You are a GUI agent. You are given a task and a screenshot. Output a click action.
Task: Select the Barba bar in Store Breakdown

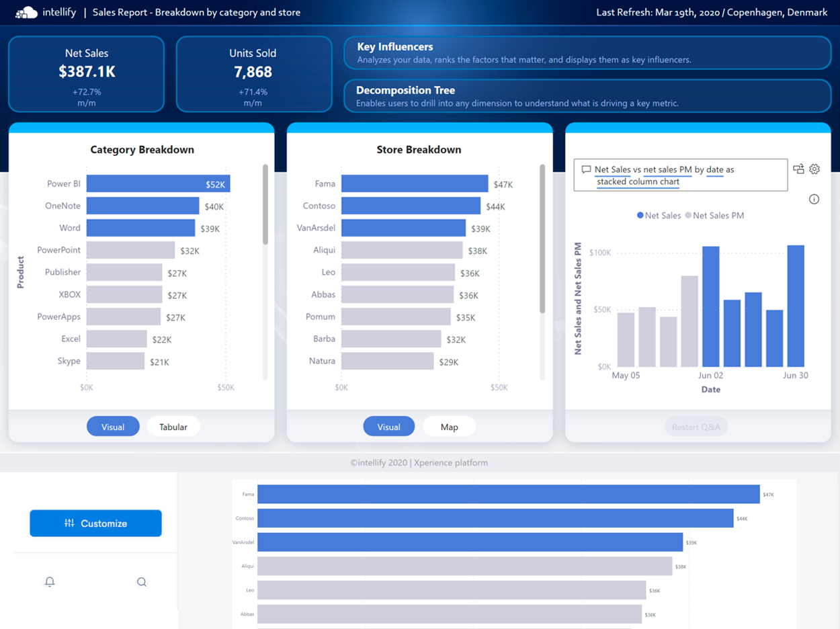(x=391, y=339)
